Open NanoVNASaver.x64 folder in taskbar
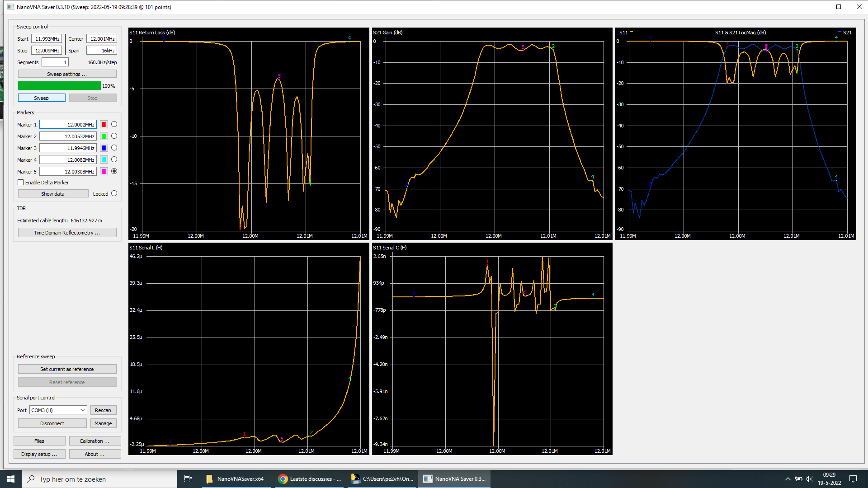Image resolution: width=868 pixels, height=488 pixels. [235, 479]
